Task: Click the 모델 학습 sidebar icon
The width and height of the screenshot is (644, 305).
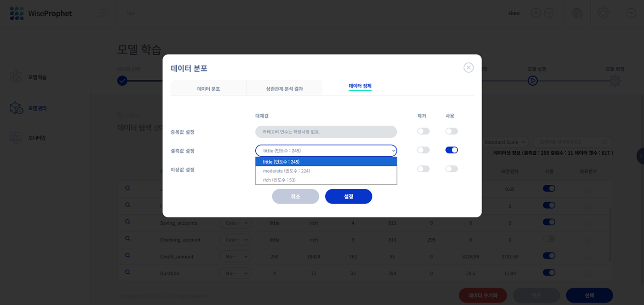Action: tap(16, 77)
